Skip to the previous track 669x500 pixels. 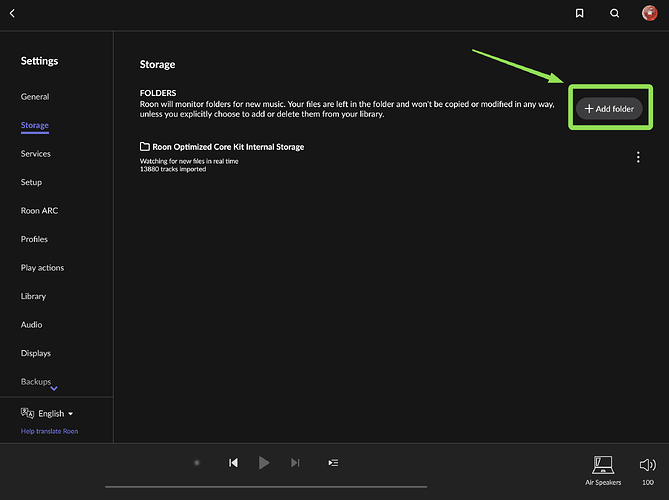[x=233, y=462]
